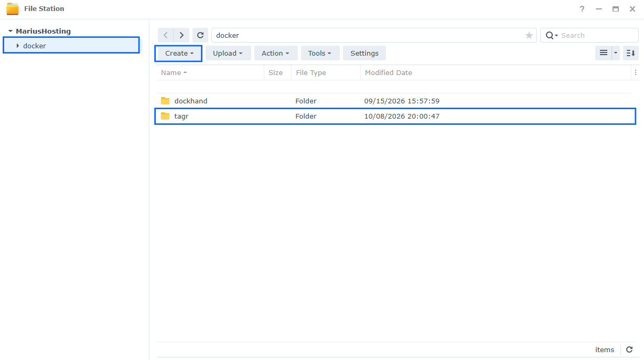Add docker path to favorites star
This screenshot has width=644, height=360.
[x=529, y=35]
